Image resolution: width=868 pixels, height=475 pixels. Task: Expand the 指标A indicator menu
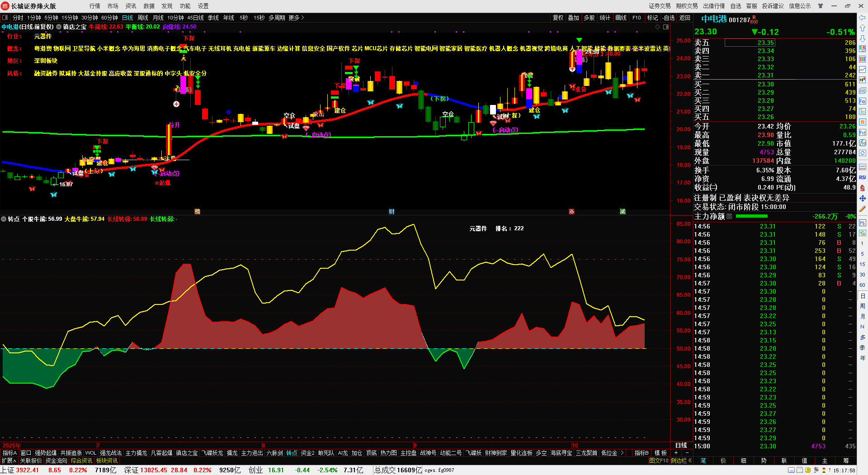pyautogui.click(x=9, y=453)
